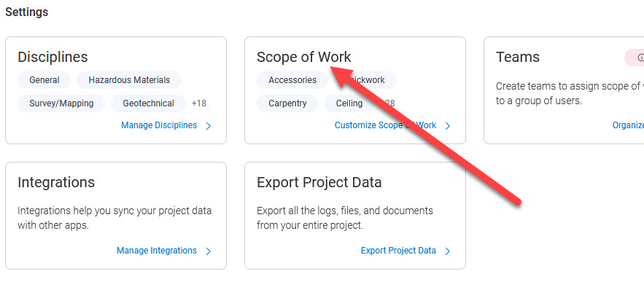Open the Manage Disciplines link
Viewport: 644px width, 306px height.
point(159,125)
